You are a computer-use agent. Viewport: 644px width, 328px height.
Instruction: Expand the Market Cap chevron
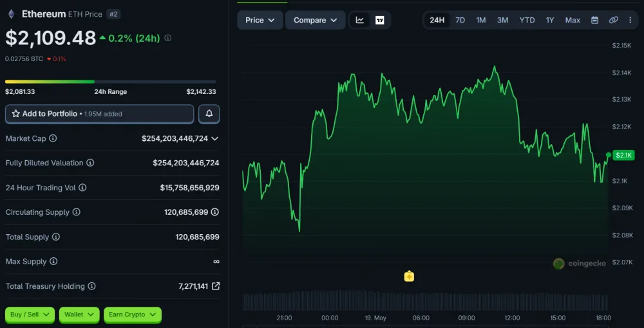215,138
